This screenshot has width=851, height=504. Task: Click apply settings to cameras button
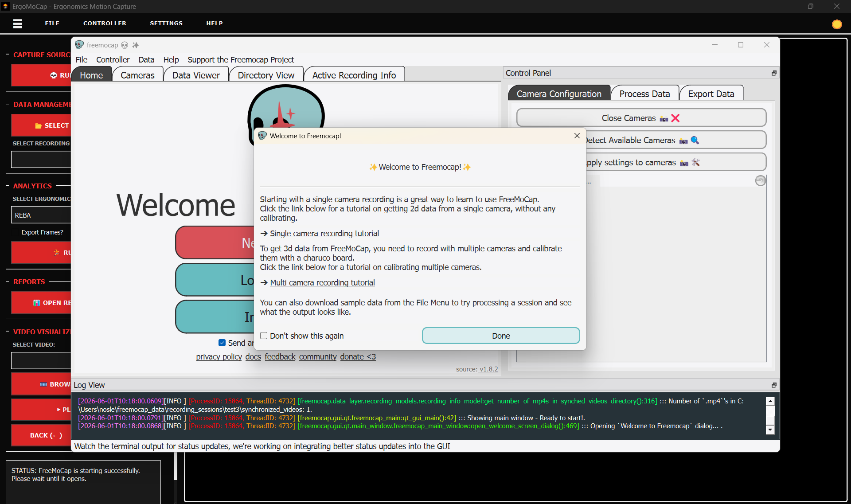pyautogui.click(x=676, y=162)
